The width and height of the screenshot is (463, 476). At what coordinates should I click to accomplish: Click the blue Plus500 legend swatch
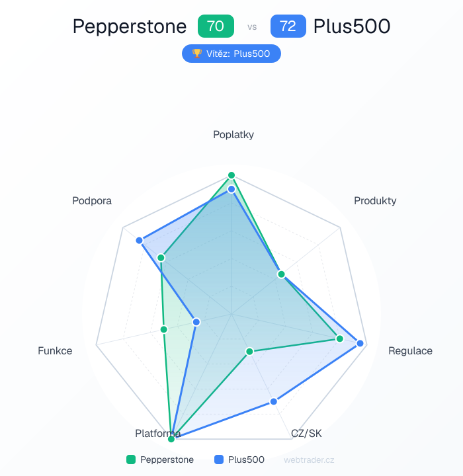point(219,459)
